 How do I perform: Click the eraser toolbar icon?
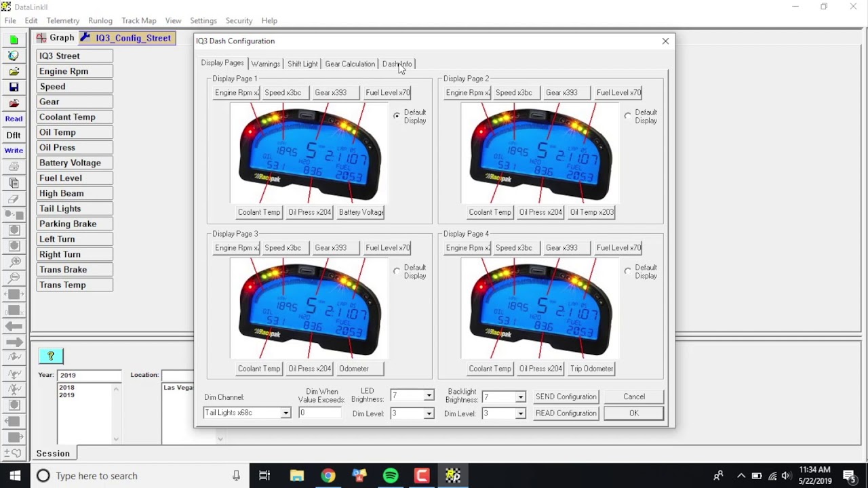[x=14, y=199]
